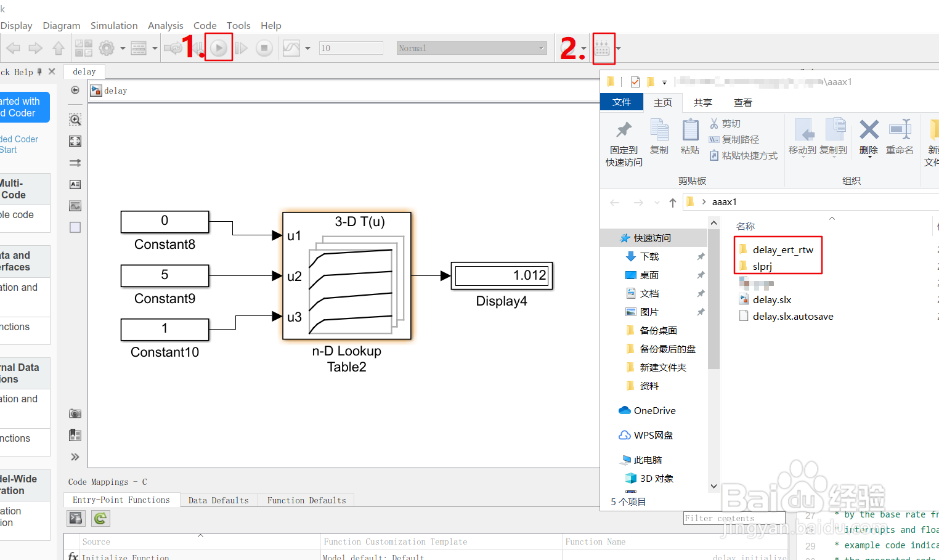Switch to Function Defaults tab
Screen dimensions: 939x560
(307, 500)
